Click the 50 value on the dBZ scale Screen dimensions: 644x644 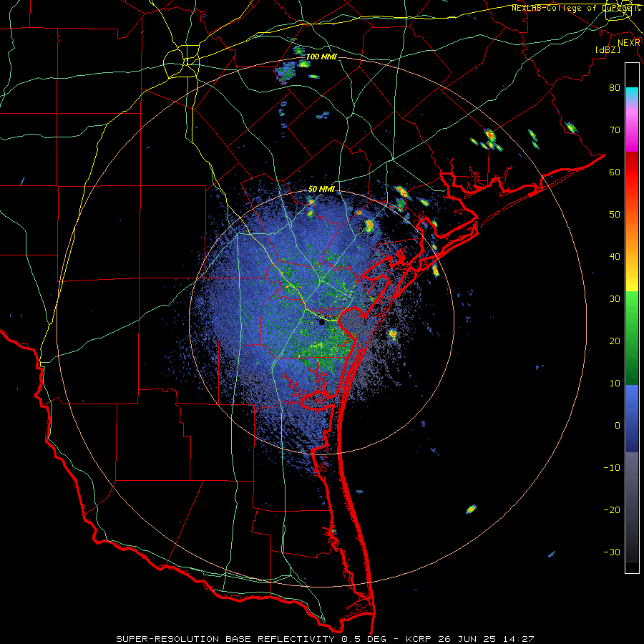615,215
